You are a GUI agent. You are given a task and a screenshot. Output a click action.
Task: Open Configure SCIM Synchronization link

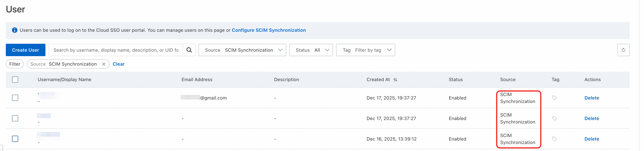[x=268, y=30]
